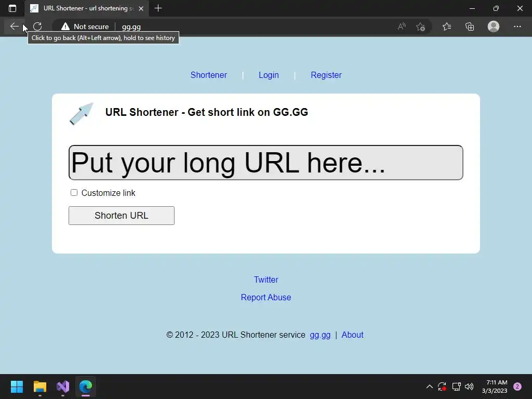Refresh the page with the reload icon
This screenshot has width=532, height=399.
pos(37,26)
